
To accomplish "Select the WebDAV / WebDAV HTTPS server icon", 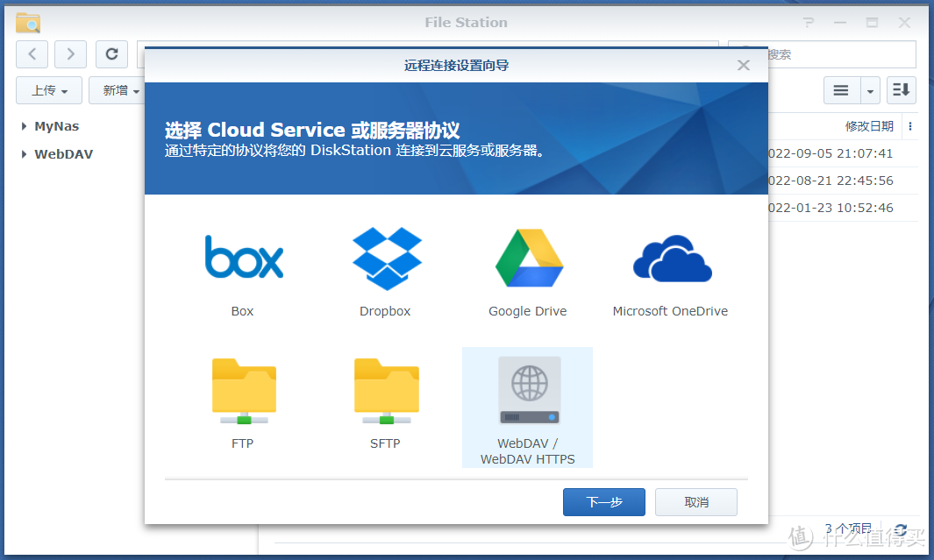I will [x=530, y=390].
